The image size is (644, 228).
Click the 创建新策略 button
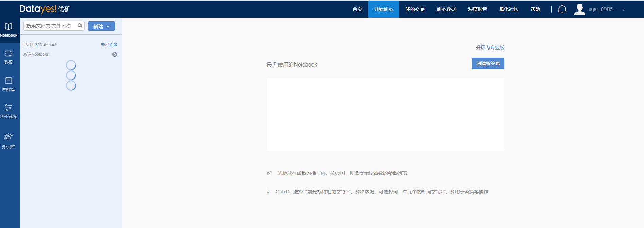(x=488, y=63)
